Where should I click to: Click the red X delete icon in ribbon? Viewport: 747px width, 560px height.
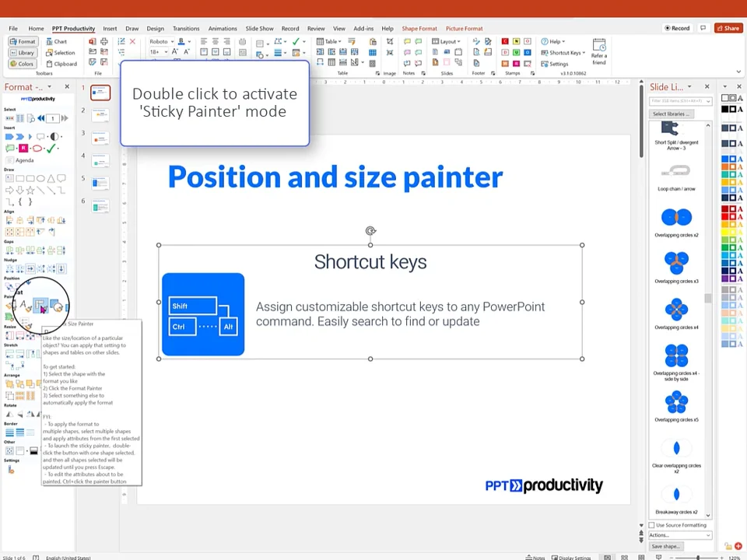pyautogui.click(x=132, y=41)
